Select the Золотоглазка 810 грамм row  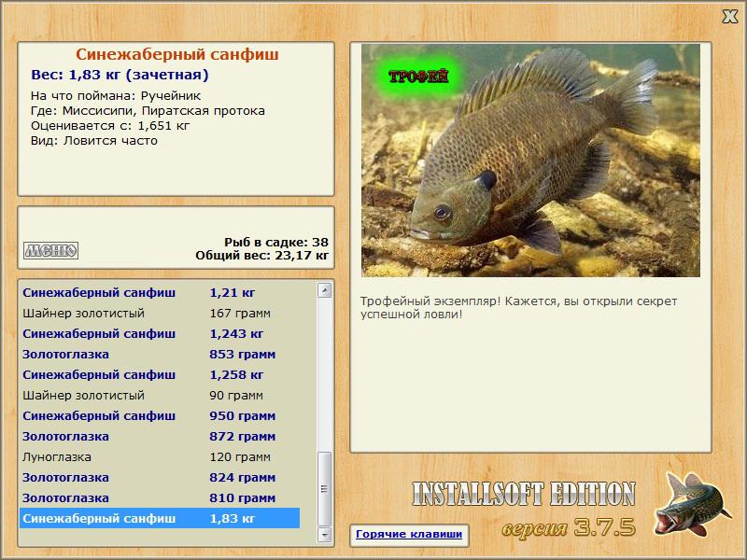(160, 497)
